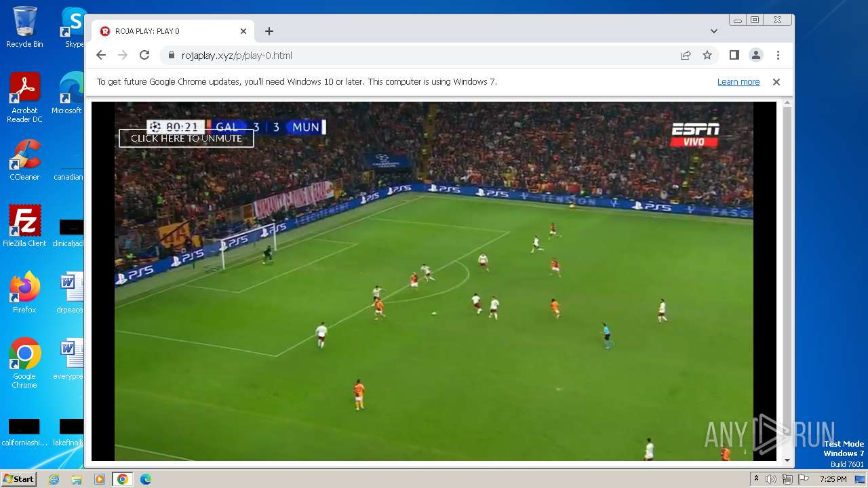
Task: Open File Explorer from the taskbar
Action: [77, 479]
